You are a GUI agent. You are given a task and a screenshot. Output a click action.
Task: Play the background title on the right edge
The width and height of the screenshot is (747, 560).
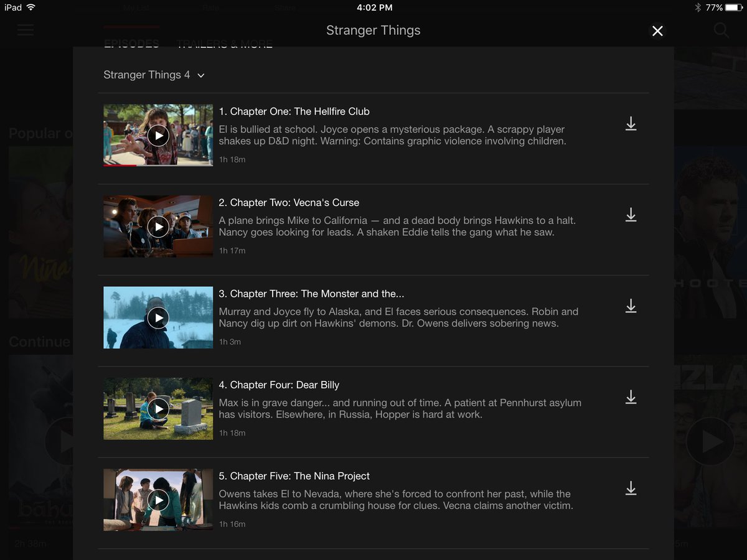point(710,441)
